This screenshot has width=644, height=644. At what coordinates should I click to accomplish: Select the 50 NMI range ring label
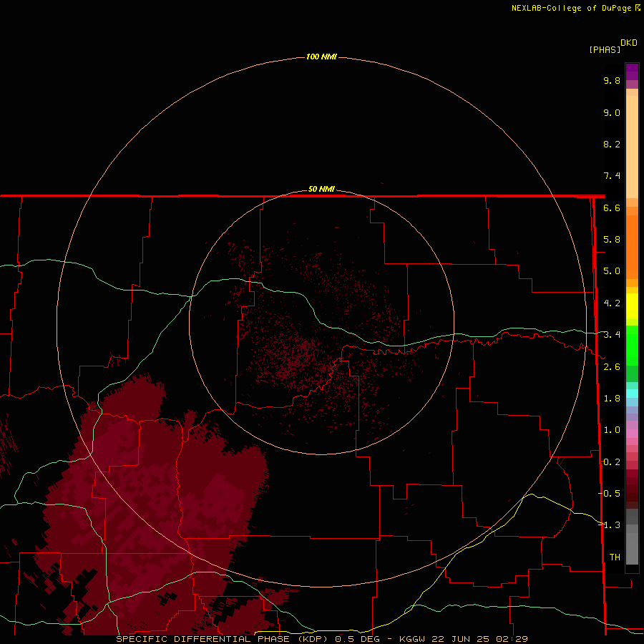pos(321,189)
